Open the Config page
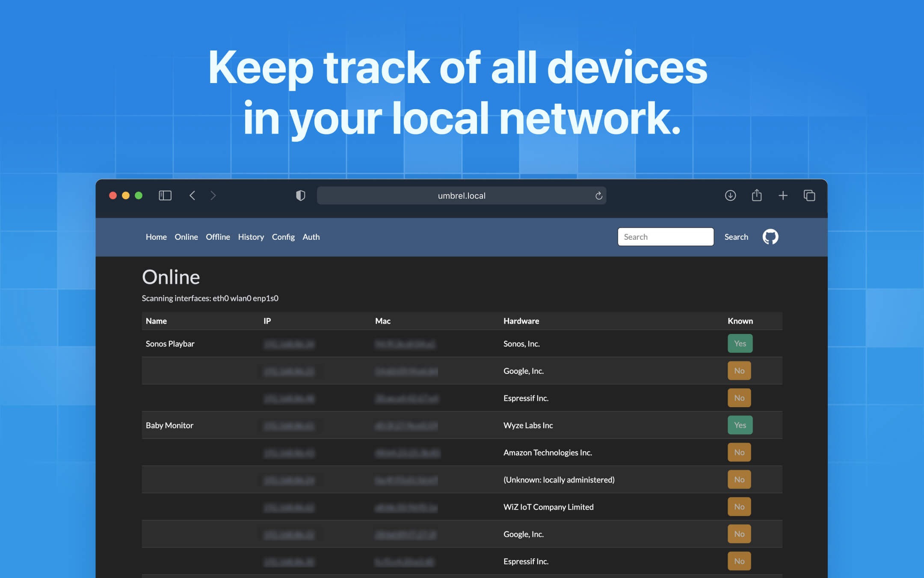Screen dimensions: 924x578 tap(283, 237)
